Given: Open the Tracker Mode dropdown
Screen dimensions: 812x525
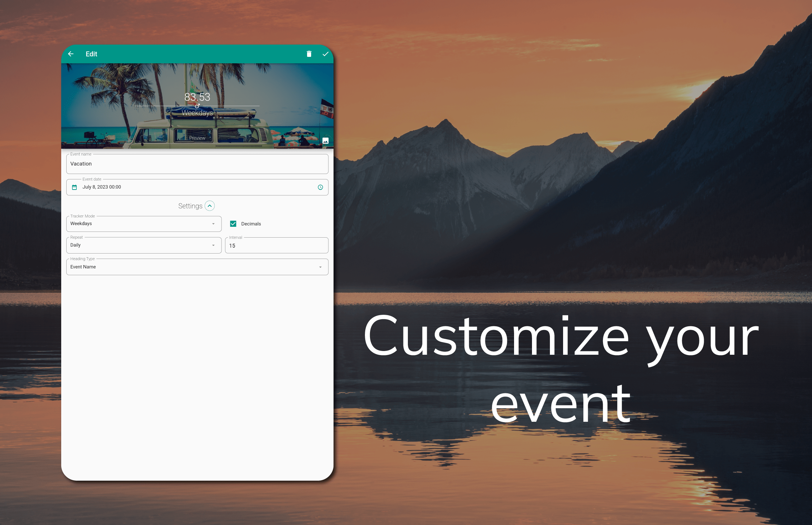Looking at the screenshot, I should (x=144, y=224).
